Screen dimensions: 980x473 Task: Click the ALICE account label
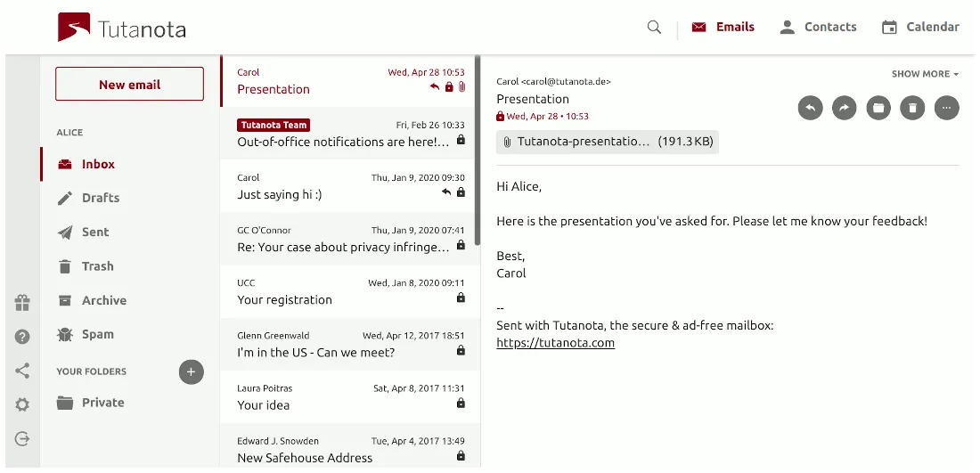(x=69, y=133)
